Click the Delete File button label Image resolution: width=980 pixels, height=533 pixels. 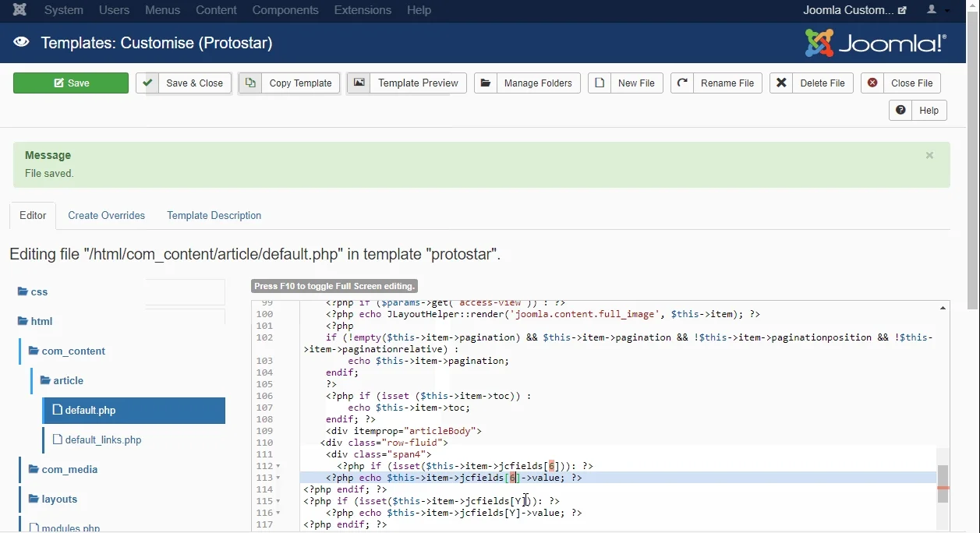[x=823, y=83]
